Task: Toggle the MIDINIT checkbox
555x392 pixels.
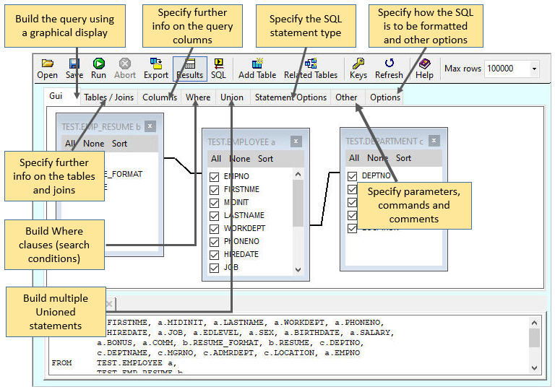Action: [214, 203]
